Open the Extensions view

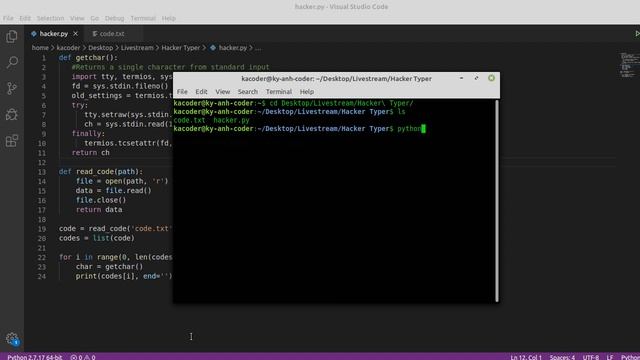coord(12,141)
